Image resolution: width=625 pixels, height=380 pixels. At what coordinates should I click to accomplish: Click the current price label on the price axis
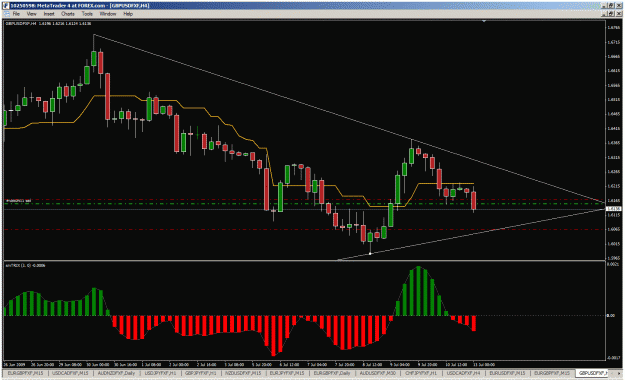pos(614,209)
